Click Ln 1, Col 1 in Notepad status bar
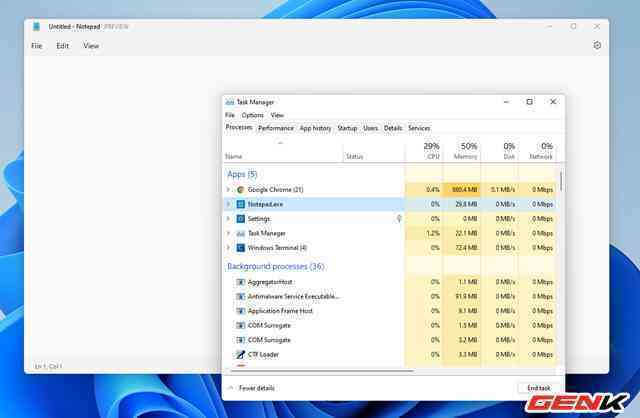 [48, 366]
